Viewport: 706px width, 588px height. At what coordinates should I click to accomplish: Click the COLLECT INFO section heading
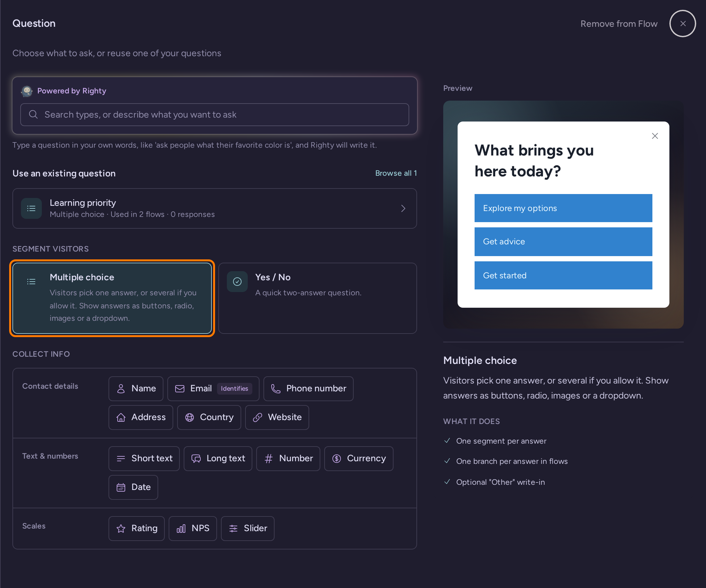[x=41, y=354]
